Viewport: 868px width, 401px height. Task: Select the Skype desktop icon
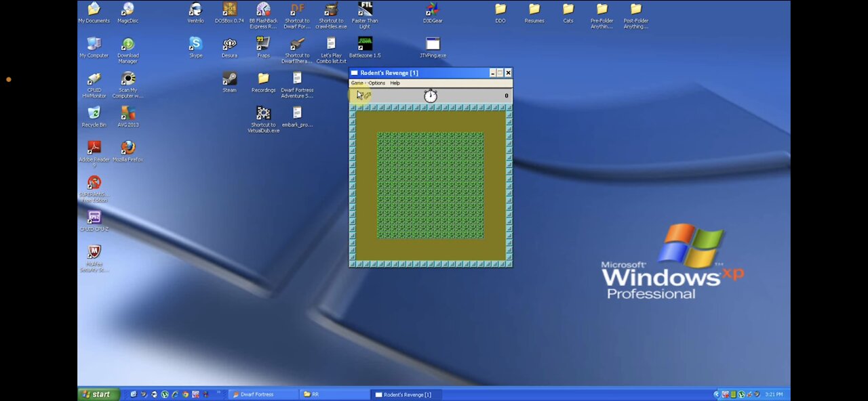[x=195, y=47]
